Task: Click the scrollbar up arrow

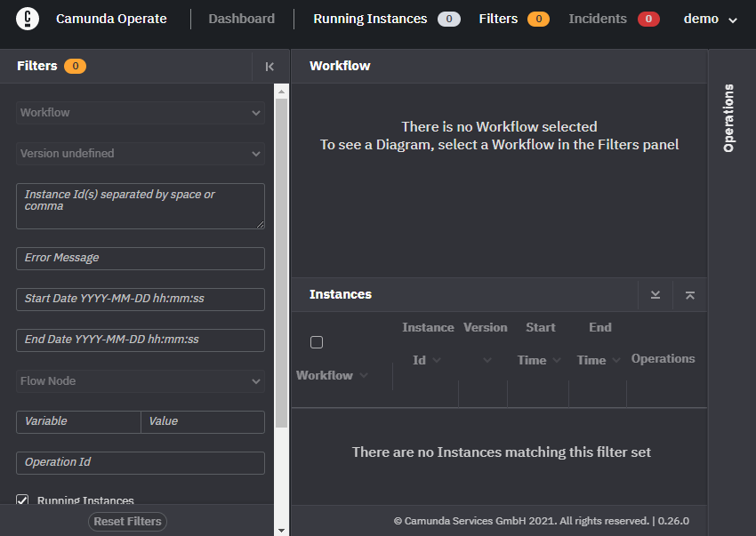Action: click(x=282, y=91)
